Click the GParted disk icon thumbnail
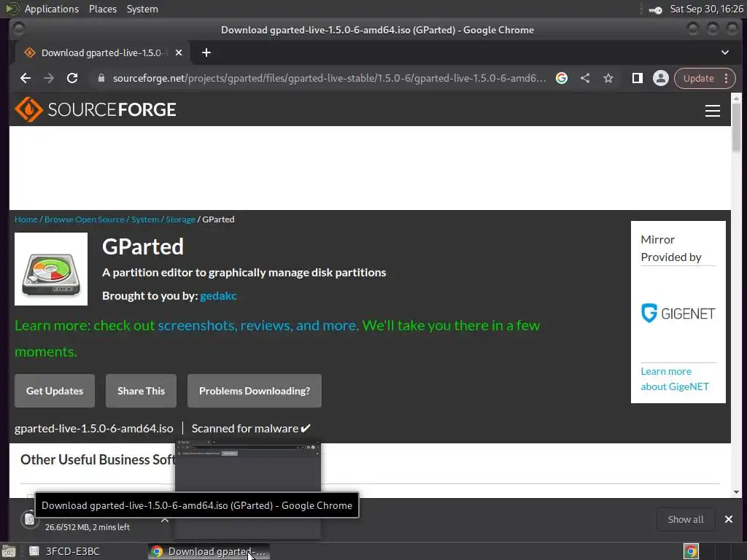Image resolution: width=747 pixels, height=560 pixels. (51, 269)
